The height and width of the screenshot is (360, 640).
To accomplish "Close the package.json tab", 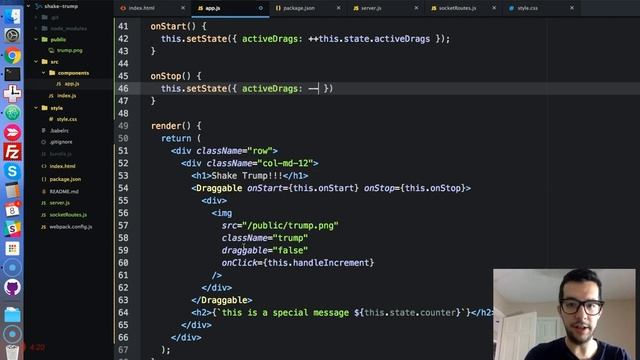I will tap(338, 8).
